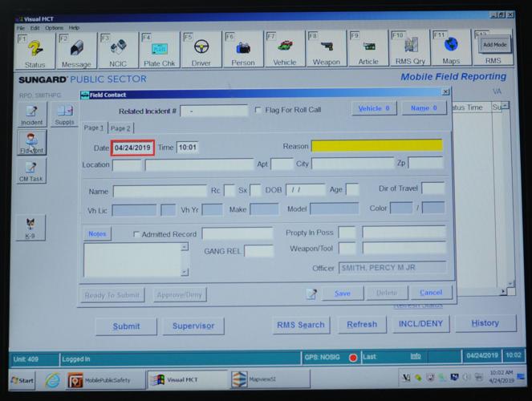This screenshot has width=532, height=401.
Task: Check the Admitted Record box
Action: pos(136,234)
